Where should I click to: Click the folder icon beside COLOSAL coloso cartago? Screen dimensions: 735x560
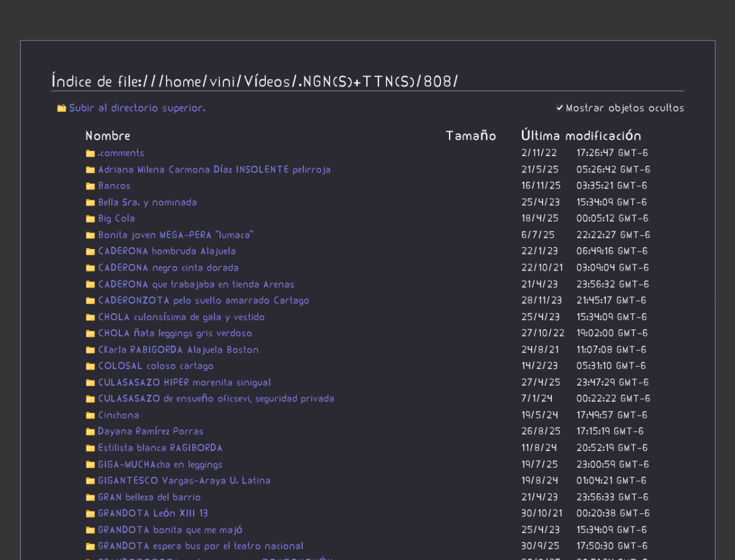point(90,365)
